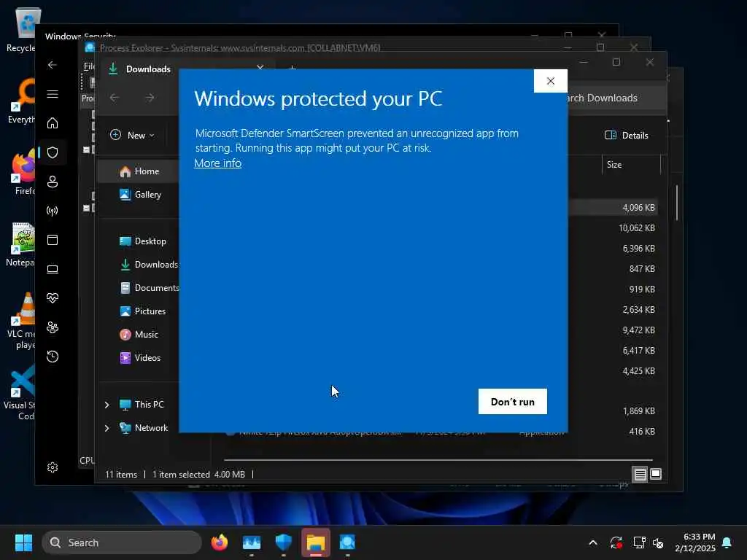This screenshot has height=560, width=747.
Task: Show hidden tray icons chevron
Action: pyautogui.click(x=593, y=542)
